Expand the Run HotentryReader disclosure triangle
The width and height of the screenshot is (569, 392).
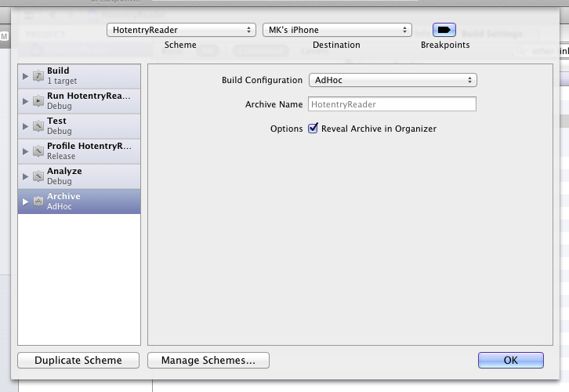(x=25, y=101)
